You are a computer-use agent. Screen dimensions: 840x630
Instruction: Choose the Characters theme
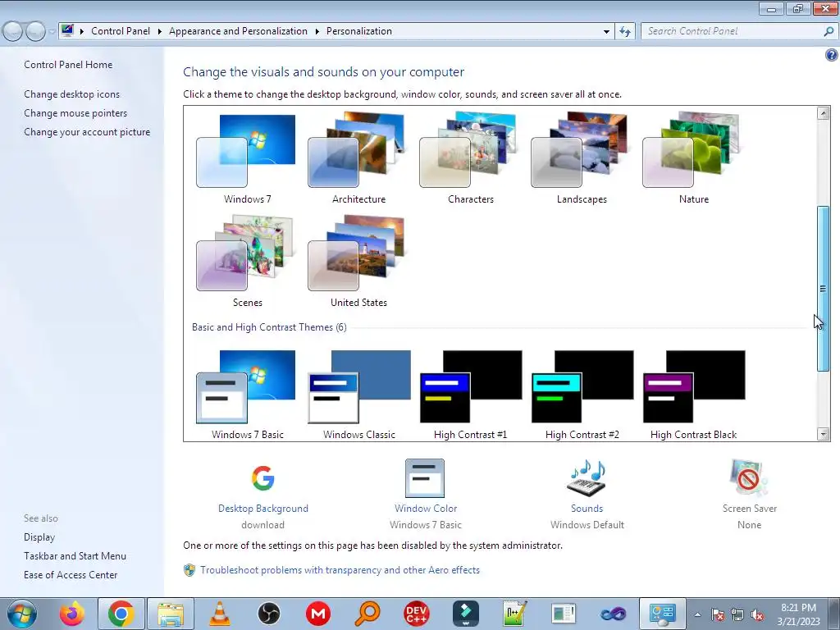coord(470,158)
